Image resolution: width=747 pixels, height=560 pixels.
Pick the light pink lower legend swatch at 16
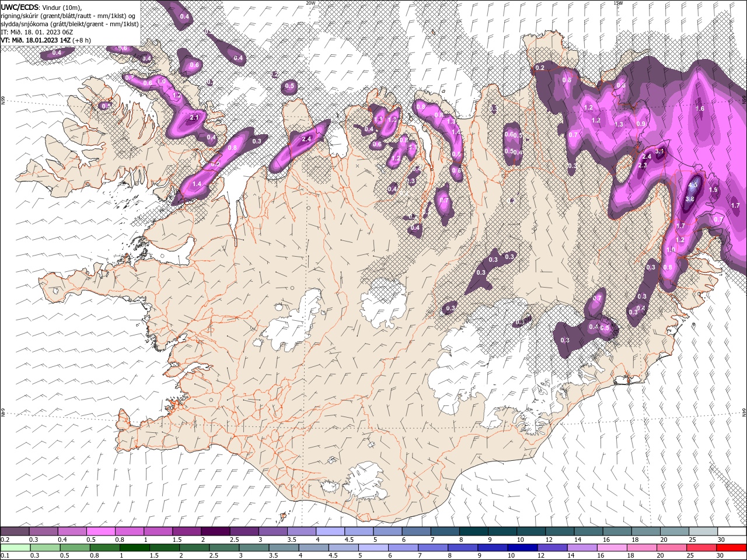pos(612,548)
